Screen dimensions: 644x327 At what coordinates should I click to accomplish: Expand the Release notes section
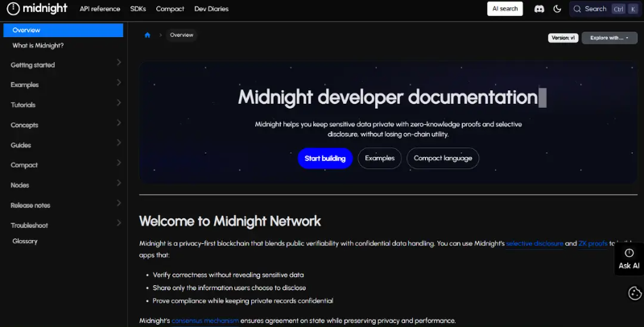coord(64,205)
